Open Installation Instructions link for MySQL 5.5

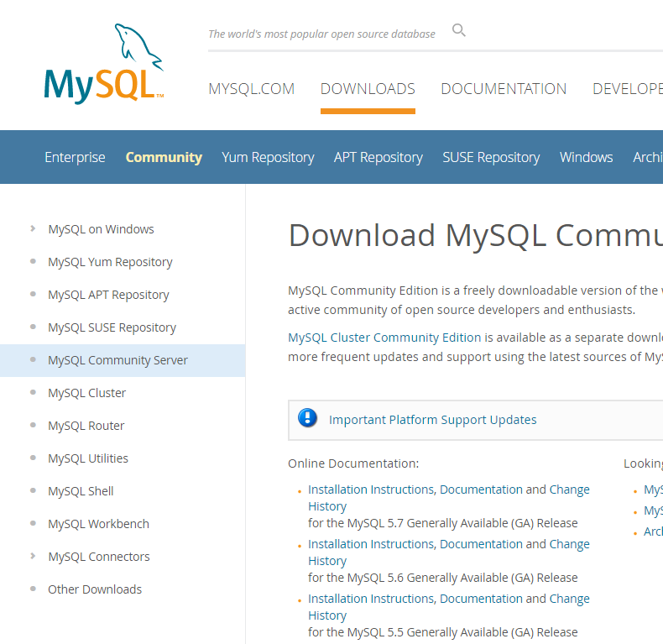click(x=372, y=599)
